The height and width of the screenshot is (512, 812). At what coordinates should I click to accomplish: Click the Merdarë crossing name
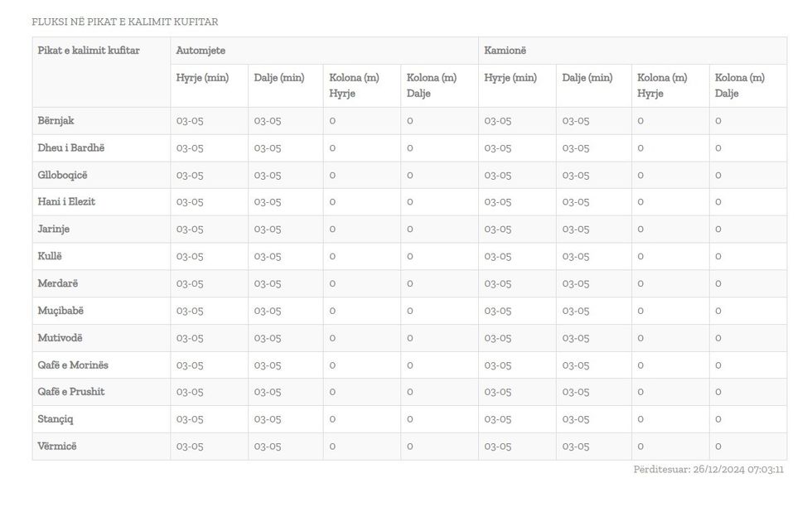point(58,283)
